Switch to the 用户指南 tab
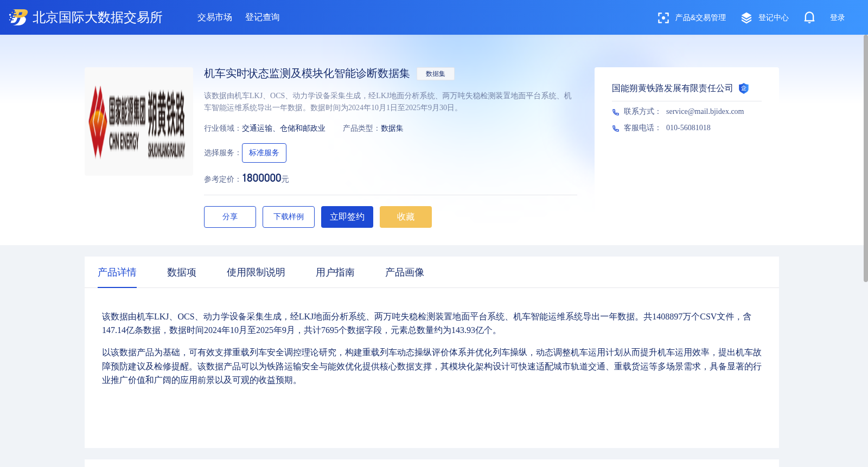This screenshot has height=467, width=868. point(335,272)
